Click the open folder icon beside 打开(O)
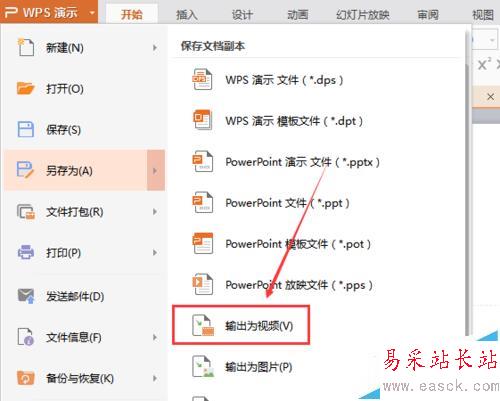This screenshot has width=500, height=401. [25, 88]
